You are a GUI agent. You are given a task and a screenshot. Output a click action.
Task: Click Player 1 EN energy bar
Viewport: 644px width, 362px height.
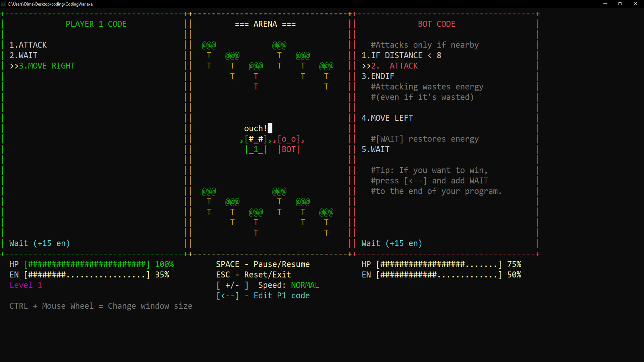point(87,275)
